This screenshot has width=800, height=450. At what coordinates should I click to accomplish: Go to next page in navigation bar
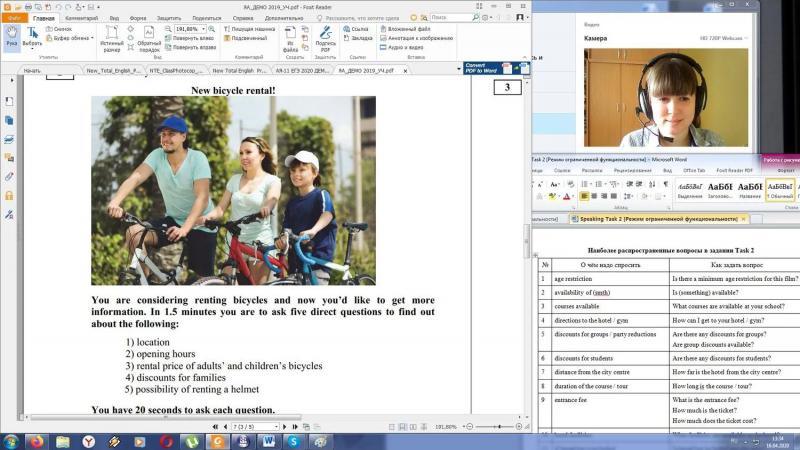click(285, 427)
